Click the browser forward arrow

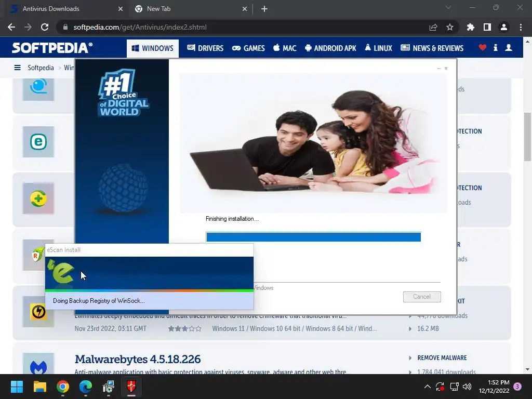click(x=28, y=27)
